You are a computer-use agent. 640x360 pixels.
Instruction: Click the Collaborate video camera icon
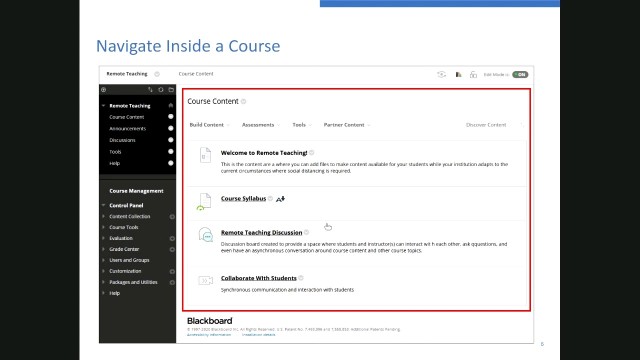point(206,280)
